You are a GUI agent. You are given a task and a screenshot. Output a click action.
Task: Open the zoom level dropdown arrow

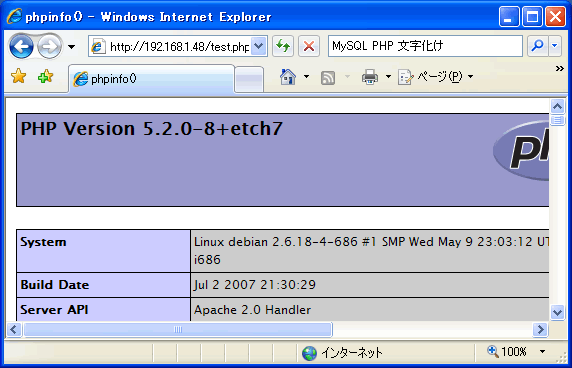542,352
